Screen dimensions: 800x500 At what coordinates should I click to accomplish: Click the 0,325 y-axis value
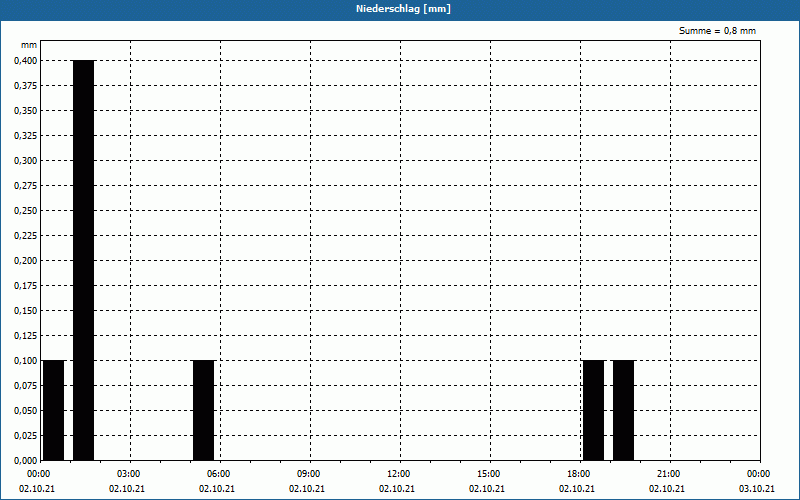[x=26, y=136]
